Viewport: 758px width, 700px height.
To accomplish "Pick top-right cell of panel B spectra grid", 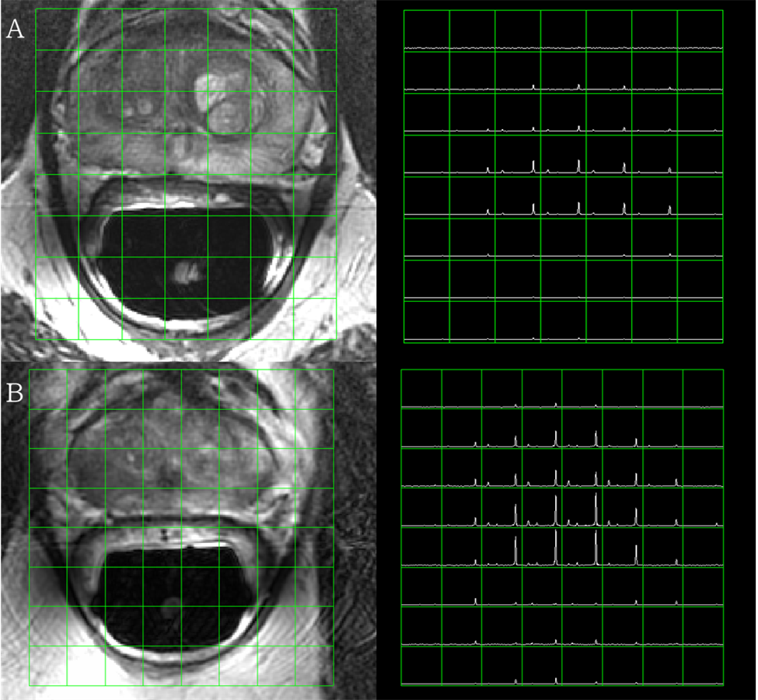I will [703, 389].
